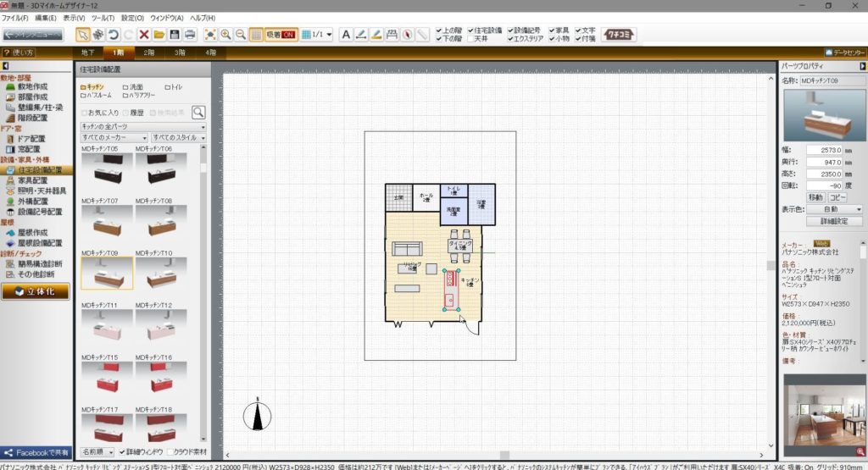Click the undo arrow icon

(113, 35)
